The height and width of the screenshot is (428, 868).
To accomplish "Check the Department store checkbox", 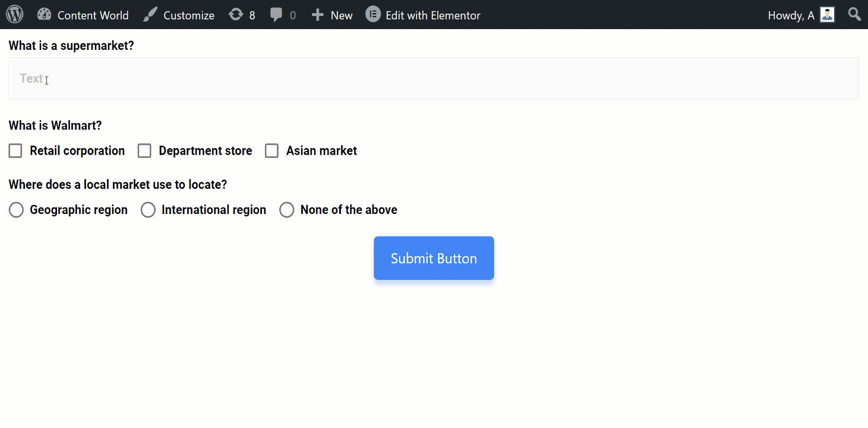I will (x=144, y=151).
